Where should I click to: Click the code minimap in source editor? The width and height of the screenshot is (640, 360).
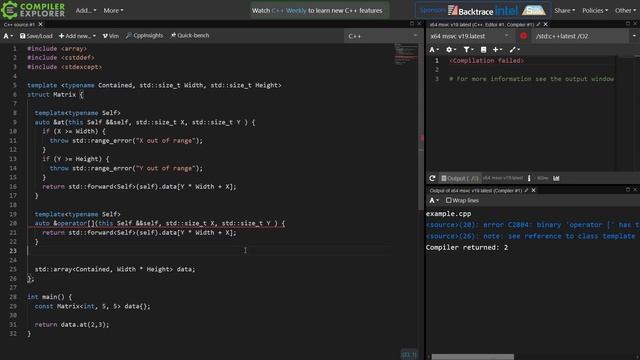(x=406, y=55)
